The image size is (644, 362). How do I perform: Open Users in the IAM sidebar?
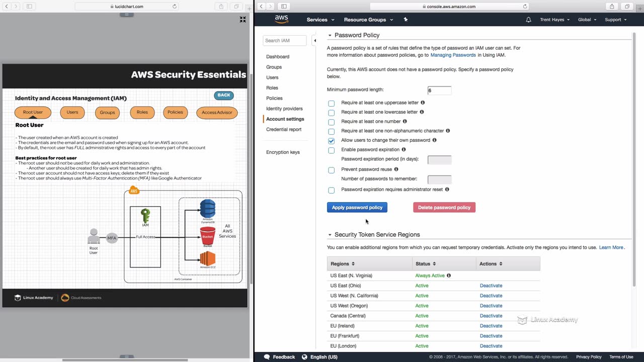272,77
